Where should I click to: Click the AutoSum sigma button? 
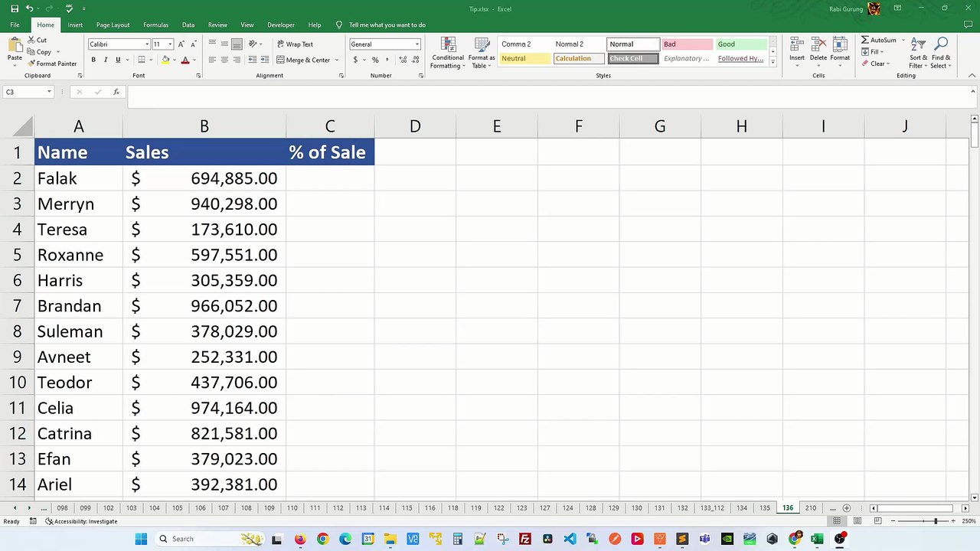tap(878, 40)
